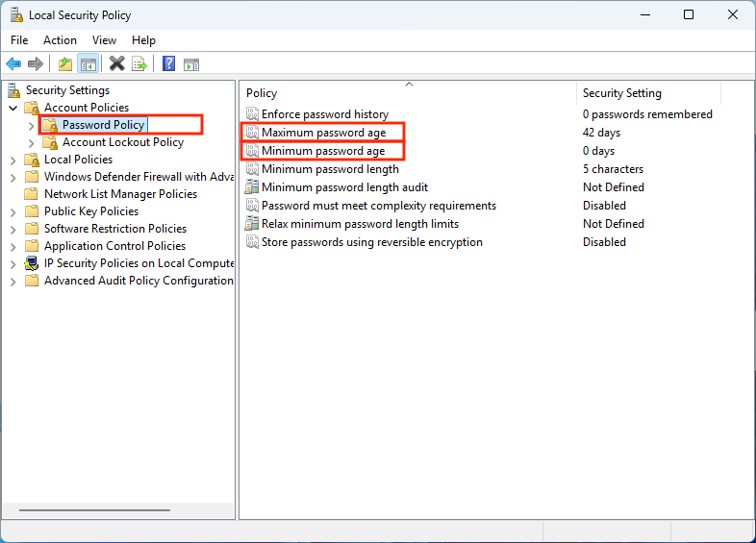The height and width of the screenshot is (543, 756).
Task: Click the Store passwords reversible encryption icon
Action: (252, 242)
